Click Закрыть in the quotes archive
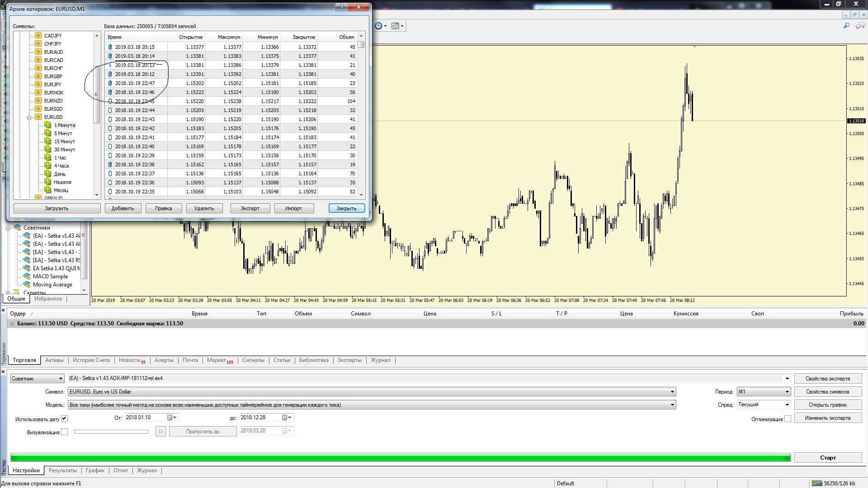868x488 pixels. (x=346, y=208)
